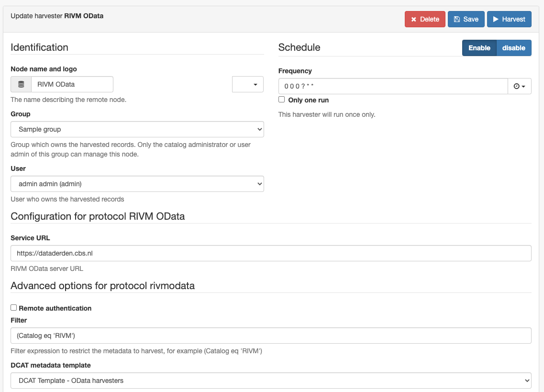Click the Service URL input field
Screen dimensions: 544x392
pyautogui.click(x=271, y=253)
